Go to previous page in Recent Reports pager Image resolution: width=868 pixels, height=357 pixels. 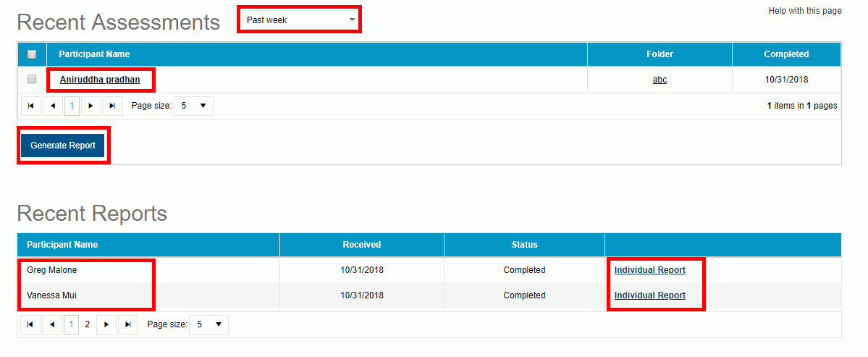tap(52, 325)
